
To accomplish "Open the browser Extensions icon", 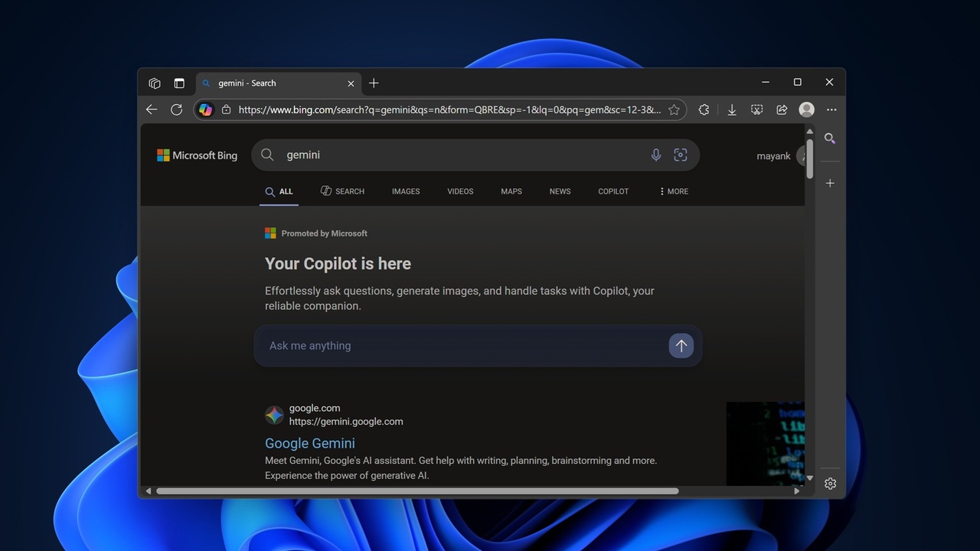I will pos(704,109).
